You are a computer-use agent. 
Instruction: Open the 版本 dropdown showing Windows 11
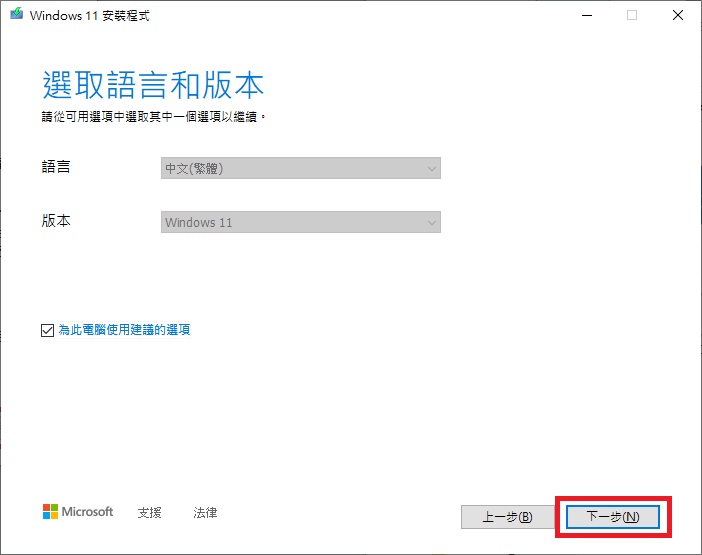pos(301,222)
